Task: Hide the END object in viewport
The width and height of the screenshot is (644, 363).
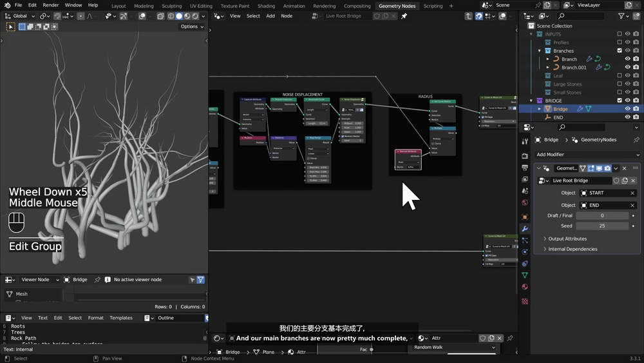Action: pos(627,117)
